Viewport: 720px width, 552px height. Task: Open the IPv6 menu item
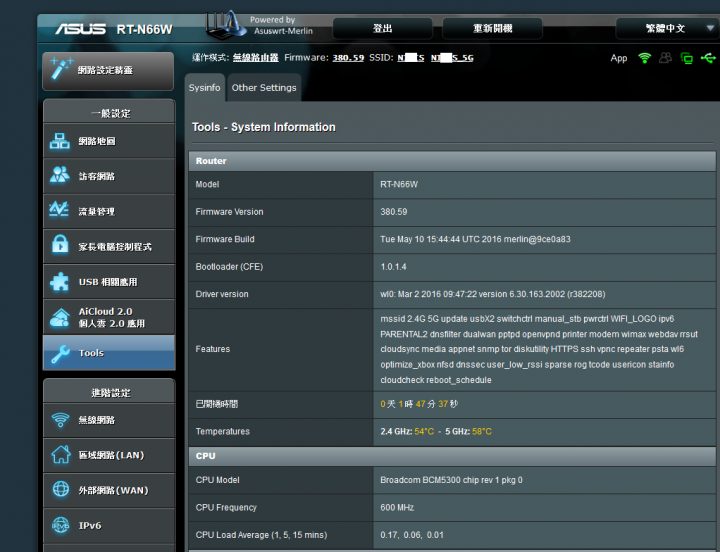point(109,525)
